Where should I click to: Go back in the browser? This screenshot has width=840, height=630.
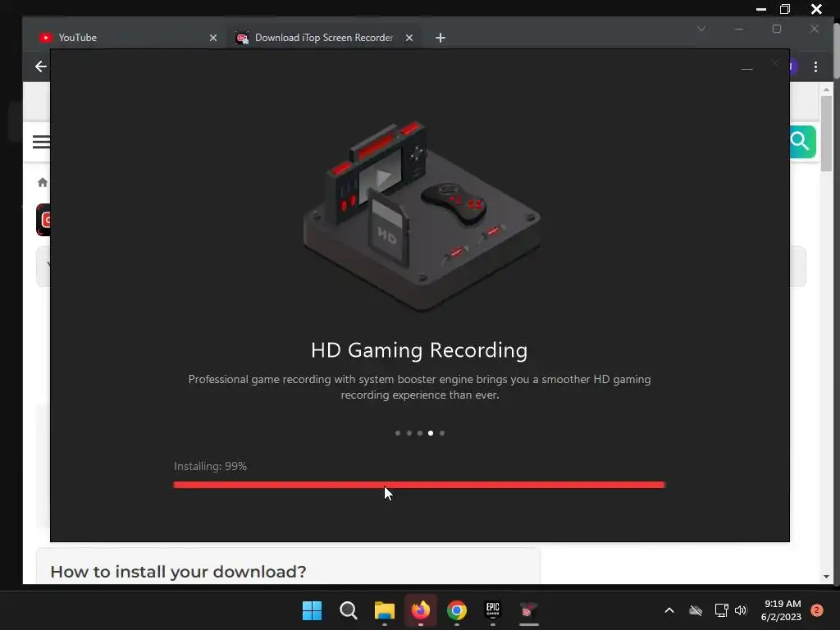pos(41,66)
